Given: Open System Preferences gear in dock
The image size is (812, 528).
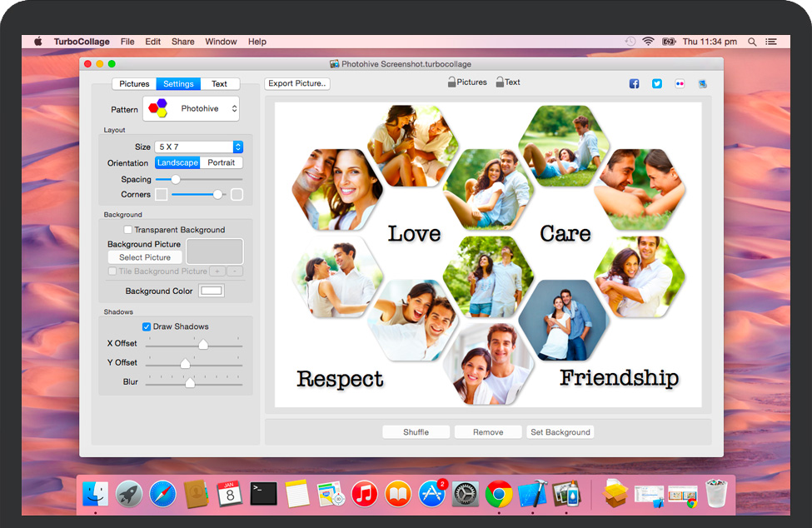Looking at the screenshot, I should (x=465, y=494).
